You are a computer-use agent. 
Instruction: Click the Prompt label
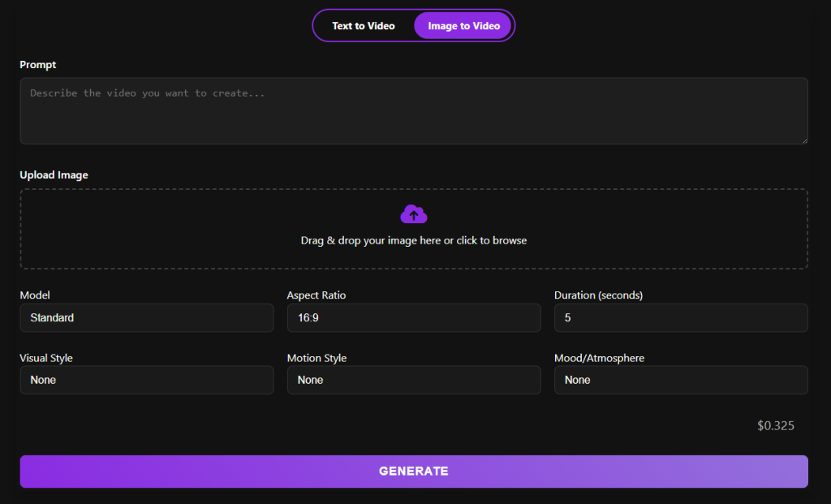[37, 65]
